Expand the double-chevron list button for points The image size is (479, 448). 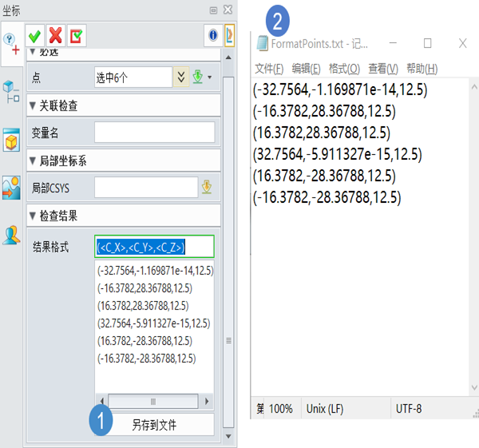pos(181,77)
